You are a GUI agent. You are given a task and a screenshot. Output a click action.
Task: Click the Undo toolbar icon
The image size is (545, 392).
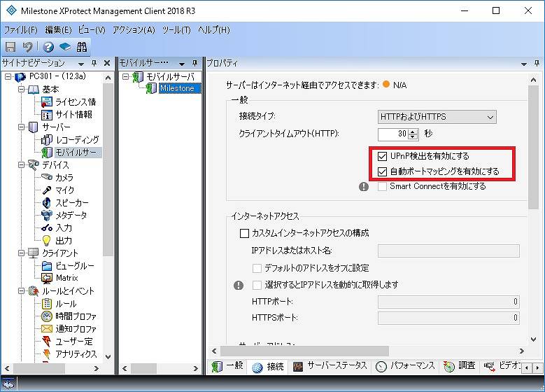tap(27, 47)
